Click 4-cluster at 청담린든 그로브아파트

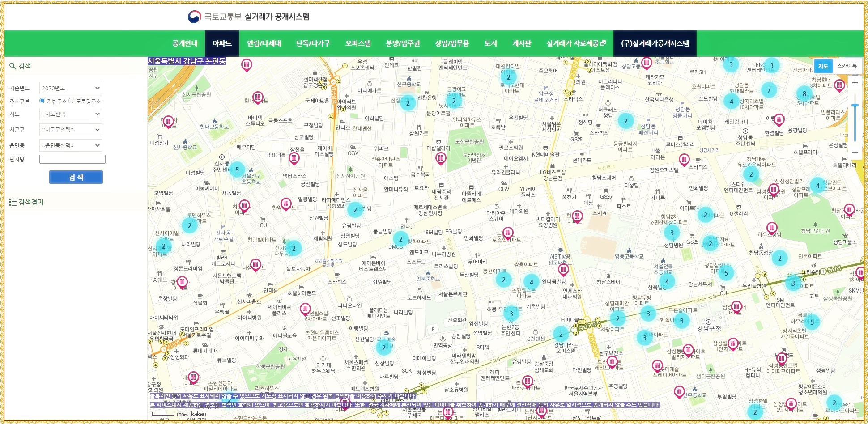tap(817, 185)
